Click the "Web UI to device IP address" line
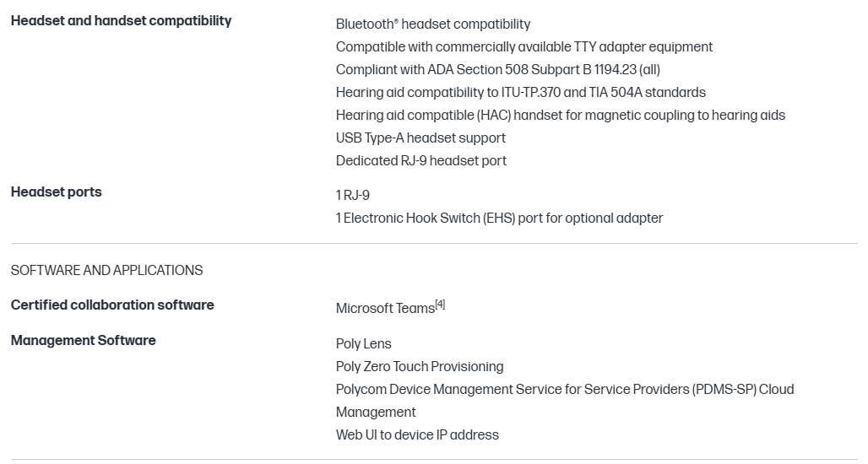Image resolution: width=868 pixels, height=464 pixels. point(417,435)
